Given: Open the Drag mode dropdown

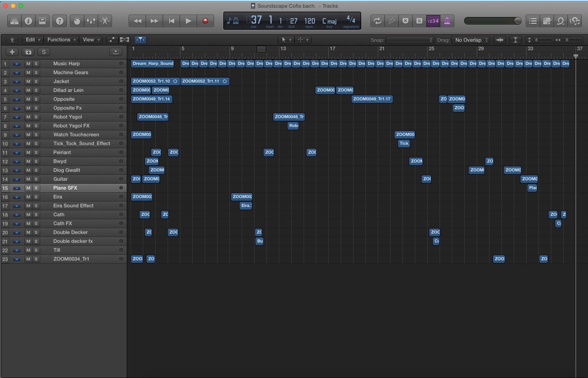Looking at the screenshot, I should pyautogui.click(x=471, y=40).
